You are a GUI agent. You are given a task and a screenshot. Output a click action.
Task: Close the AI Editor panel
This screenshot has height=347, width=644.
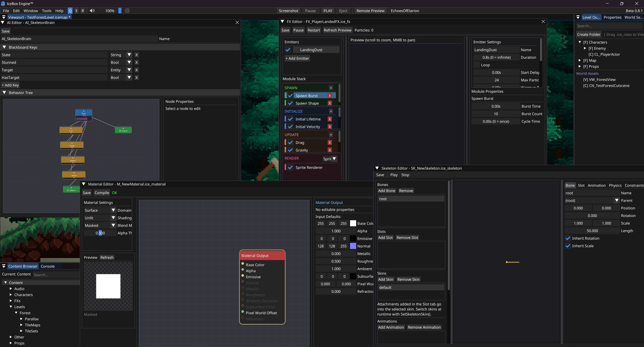237,23
